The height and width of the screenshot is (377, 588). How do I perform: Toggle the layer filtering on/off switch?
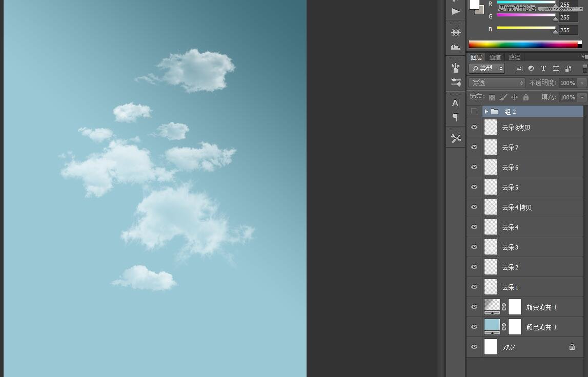pyautogui.click(x=585, y=68)
